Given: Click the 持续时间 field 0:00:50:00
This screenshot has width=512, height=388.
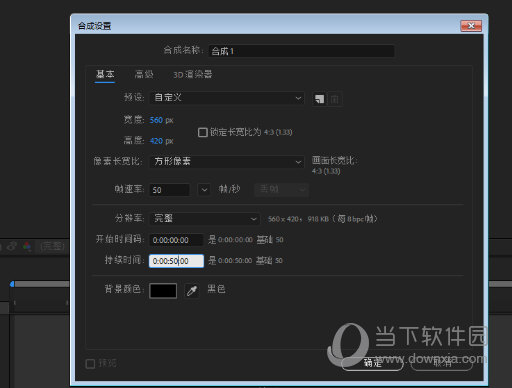Looking at the screenshot, I should 176,261.
